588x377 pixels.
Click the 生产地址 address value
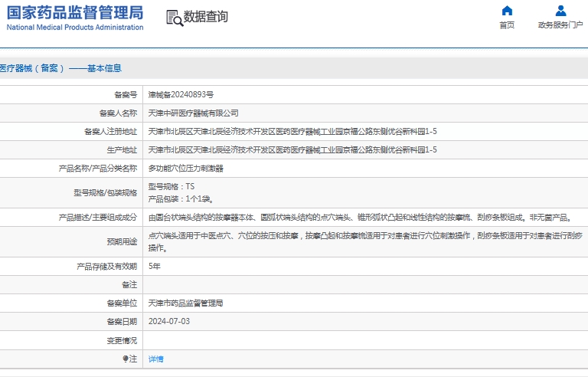(x=292, y=150)
